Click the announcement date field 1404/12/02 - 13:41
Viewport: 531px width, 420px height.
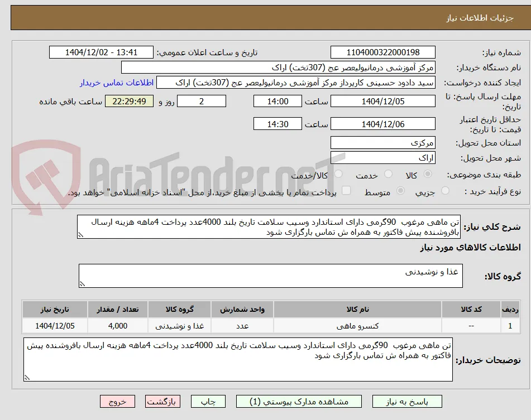click(x=101, y=52)
